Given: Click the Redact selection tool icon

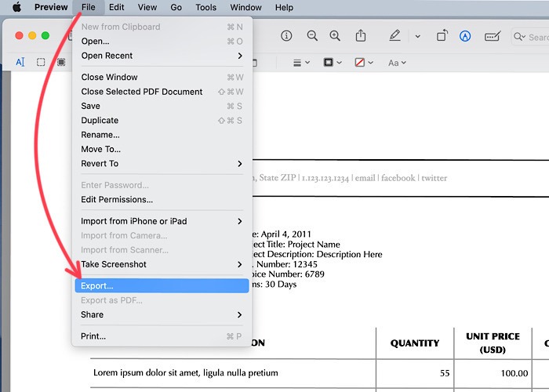Looking at the screenshot, I should 61,62.
